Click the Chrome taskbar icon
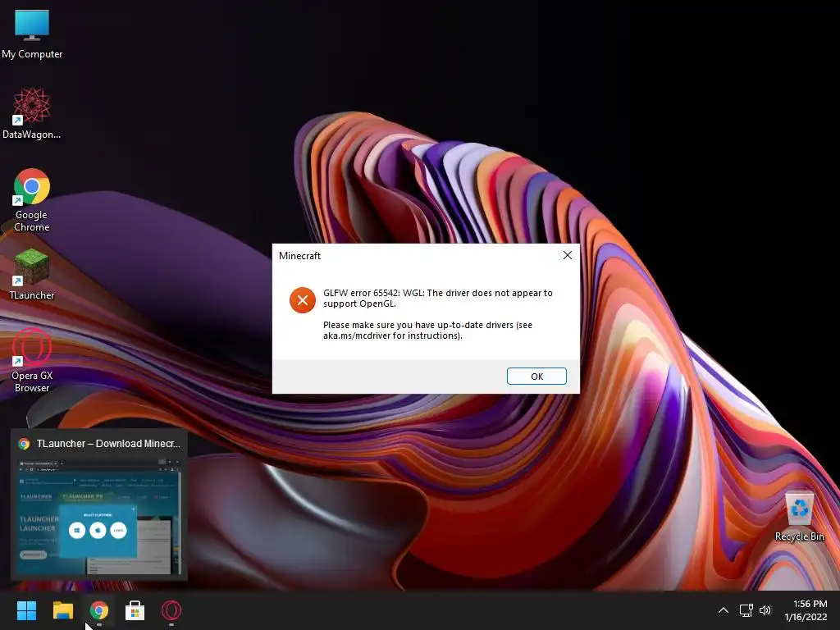The height and width of the screenshot is (630, 840). 99,610
